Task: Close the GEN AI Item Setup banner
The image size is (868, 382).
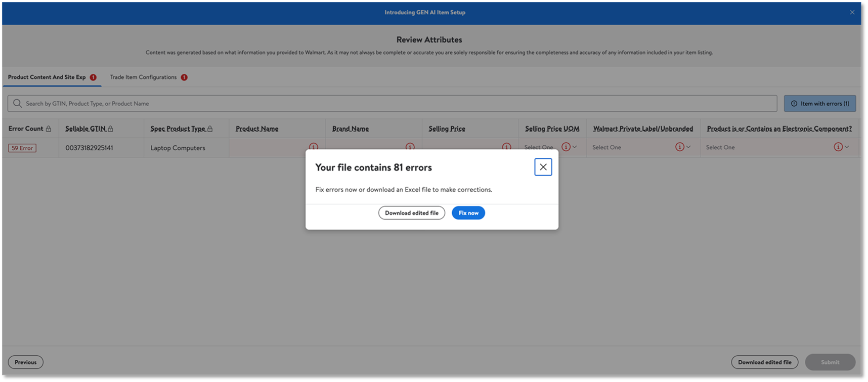Action: coord(852,12)
